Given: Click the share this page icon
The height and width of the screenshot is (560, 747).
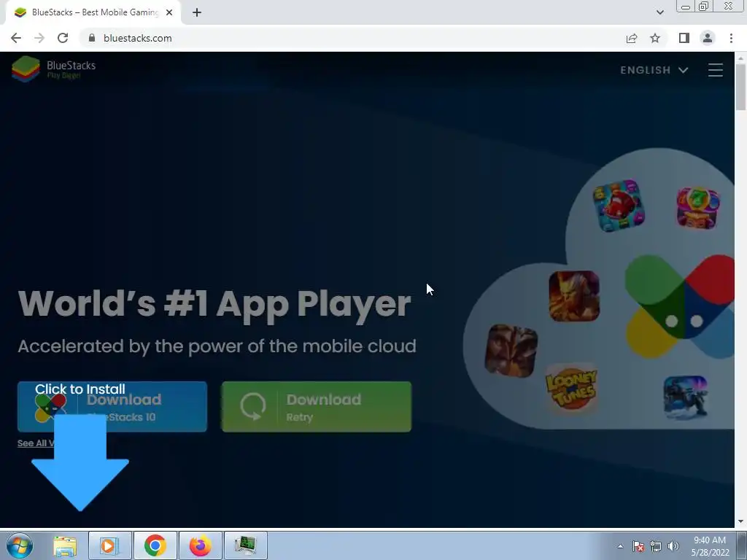Looking at the screenshot, I should [x=632, y=38].
